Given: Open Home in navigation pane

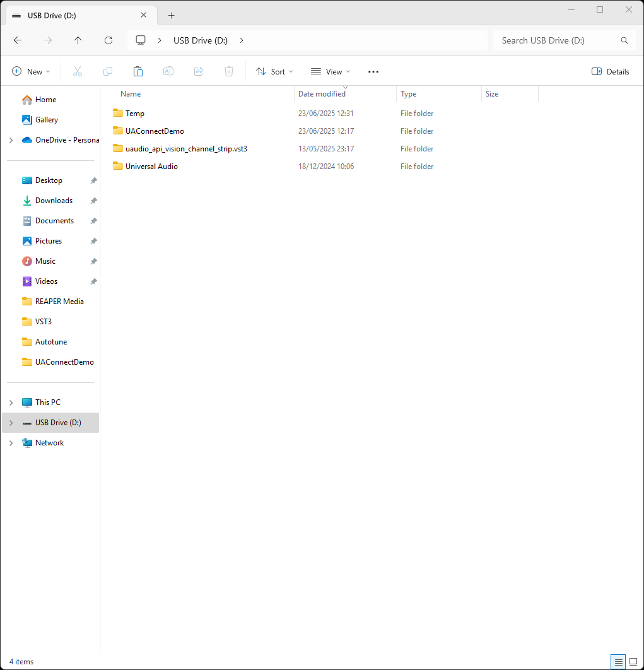Looking at the screenshot, I should tap(45, 100).
